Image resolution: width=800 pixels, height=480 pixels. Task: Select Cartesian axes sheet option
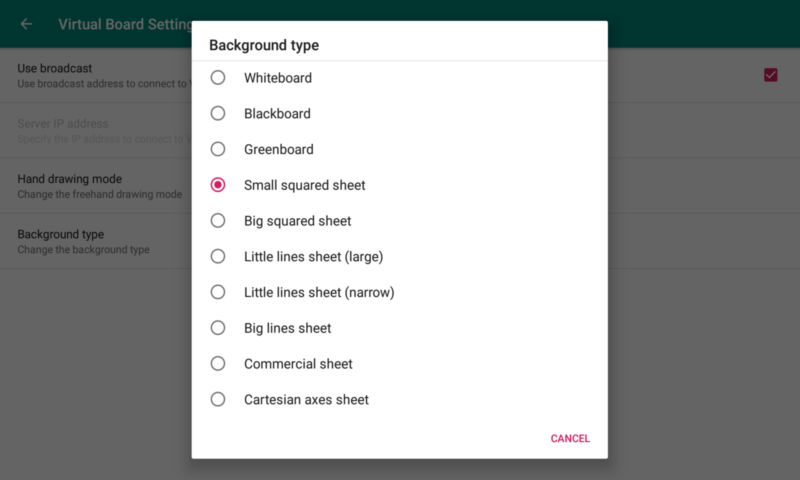pyautogui.click(x=218, y=400)
